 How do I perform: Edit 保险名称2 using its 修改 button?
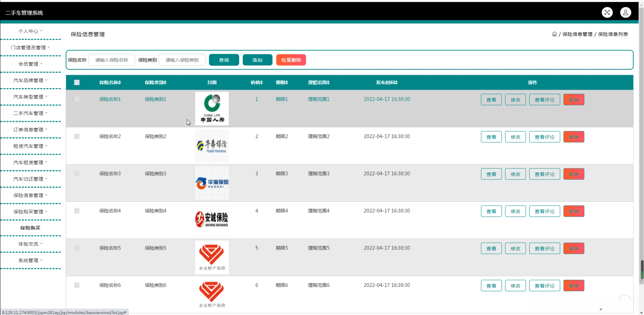point(516,137)
